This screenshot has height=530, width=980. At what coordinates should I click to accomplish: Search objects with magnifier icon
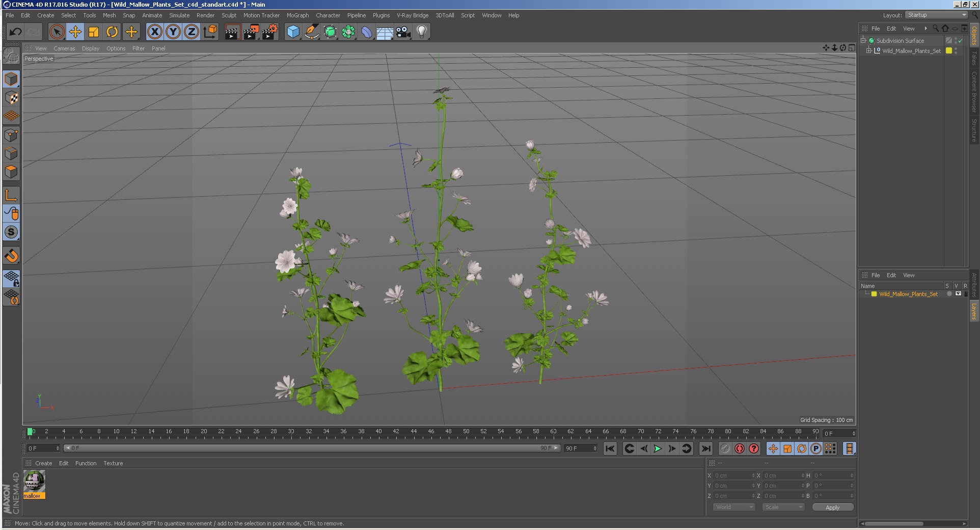(x=936, y=29)
